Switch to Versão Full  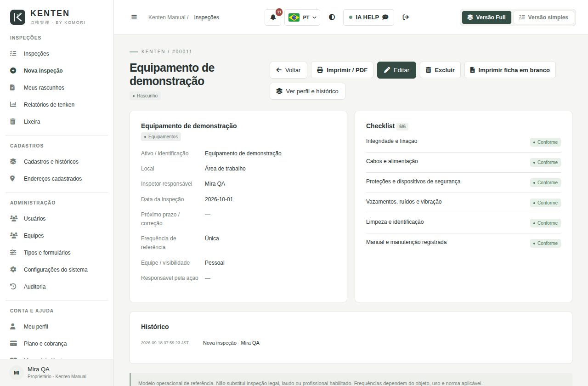tap(486, 17)
